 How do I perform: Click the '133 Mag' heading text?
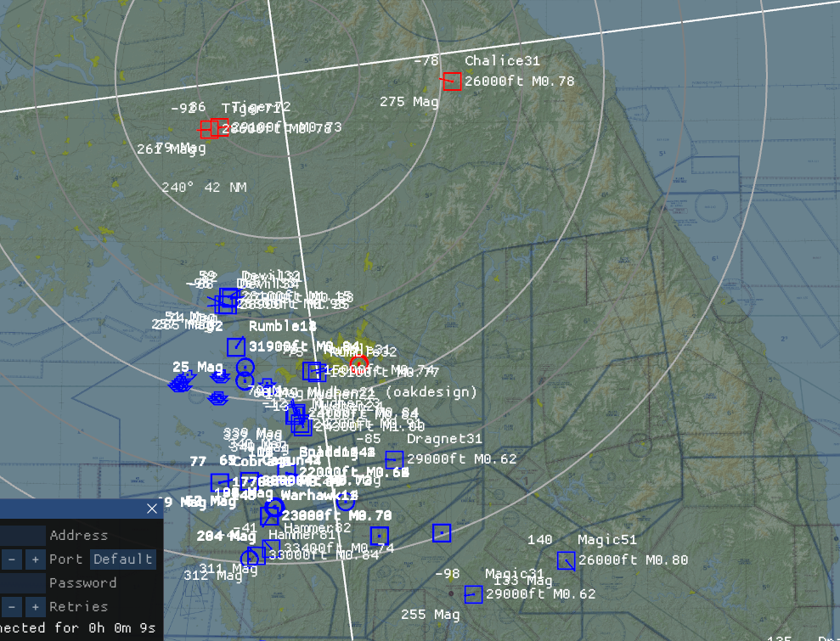click(x=523, y=581)
